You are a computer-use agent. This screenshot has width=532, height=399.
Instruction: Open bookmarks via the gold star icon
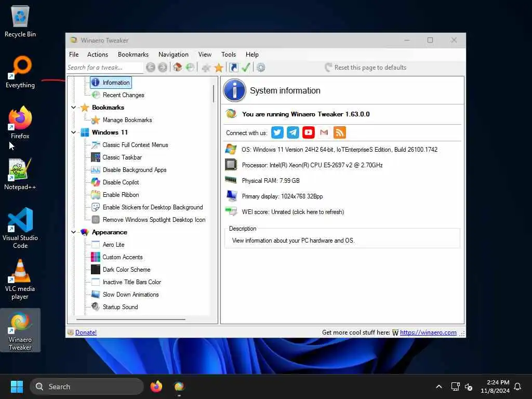coord(219,68)
